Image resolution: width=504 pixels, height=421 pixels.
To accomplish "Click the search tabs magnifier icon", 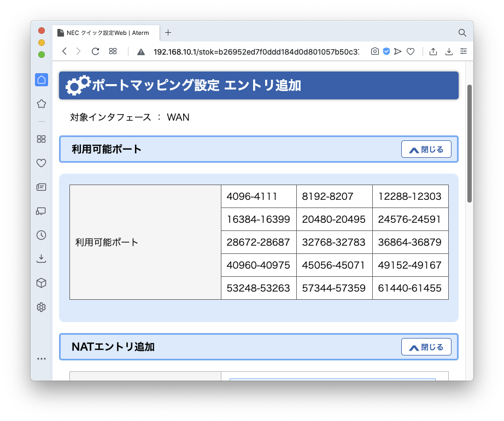I will click(462, 33).
